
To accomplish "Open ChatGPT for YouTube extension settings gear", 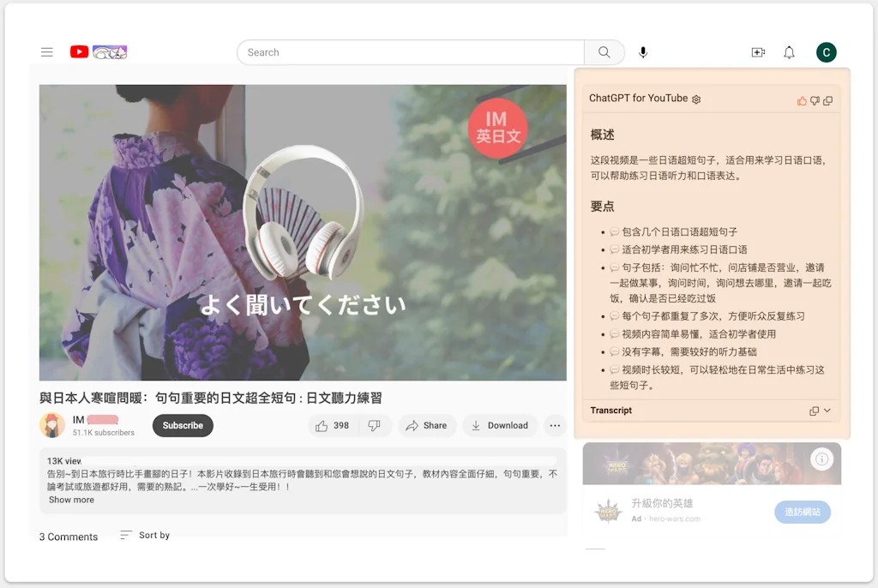I will point(696,99).
